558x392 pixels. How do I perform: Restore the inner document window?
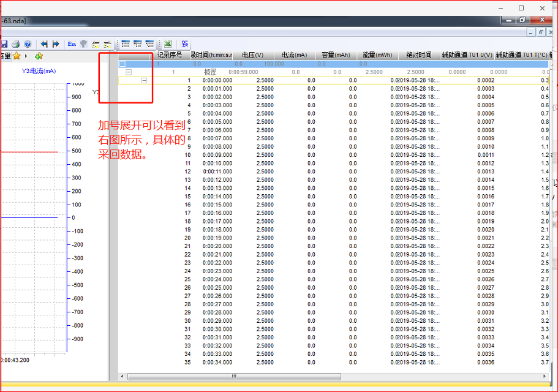pos(541,32)
